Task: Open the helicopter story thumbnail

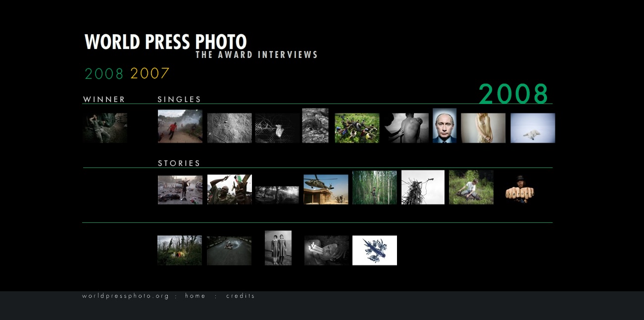Action: (x=326, y=189)
